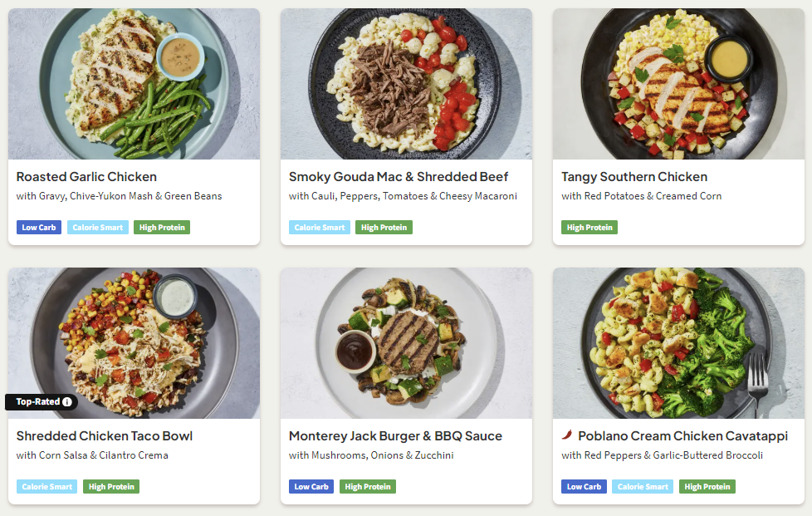Click Poblano Cream Chicken Cavatappi title
Viewport: 812px width, 516px height.
pos(682,435)
